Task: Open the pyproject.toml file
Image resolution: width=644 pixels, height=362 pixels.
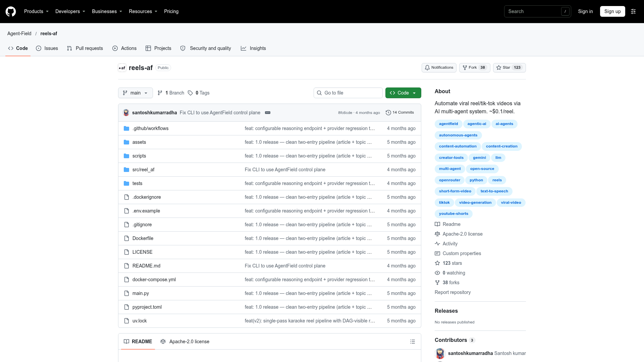Action: pyautogui.click(x=147, y=307)
